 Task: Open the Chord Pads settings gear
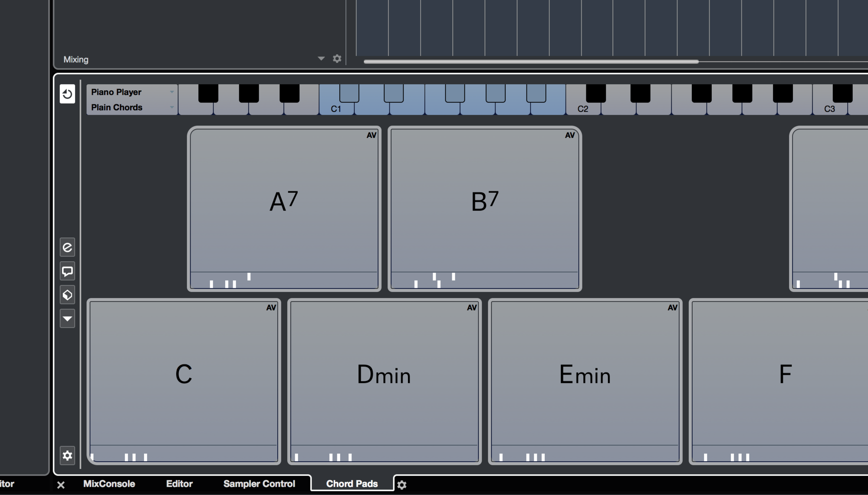(67, 456)
